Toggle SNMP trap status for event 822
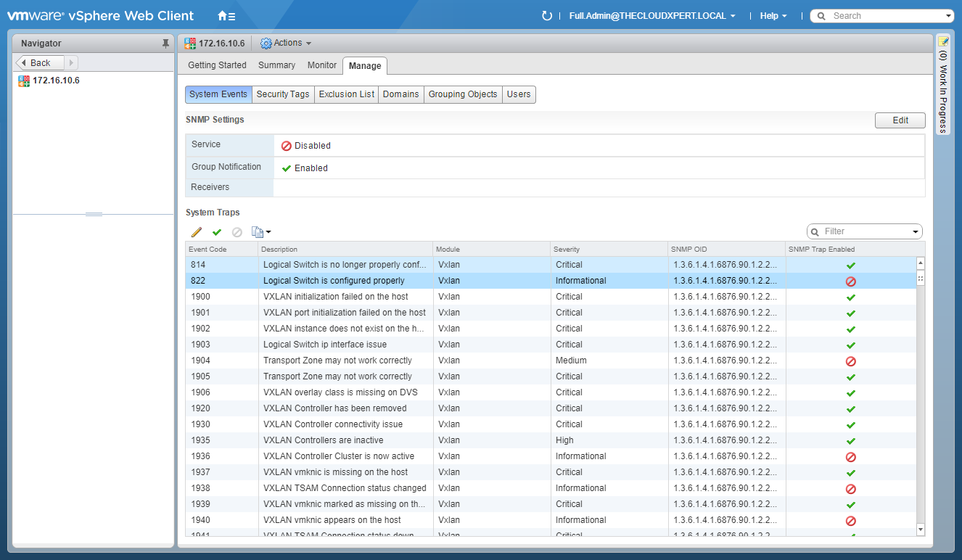Viewport: 962px width, 560px height. tap(851, 281)
